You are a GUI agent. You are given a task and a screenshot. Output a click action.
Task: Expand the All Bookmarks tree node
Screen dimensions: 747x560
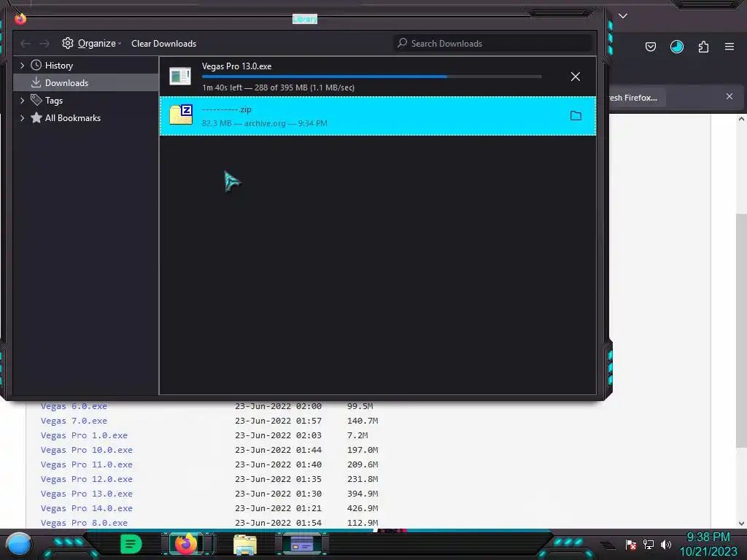pyautogui.click(x=23, y=118)
